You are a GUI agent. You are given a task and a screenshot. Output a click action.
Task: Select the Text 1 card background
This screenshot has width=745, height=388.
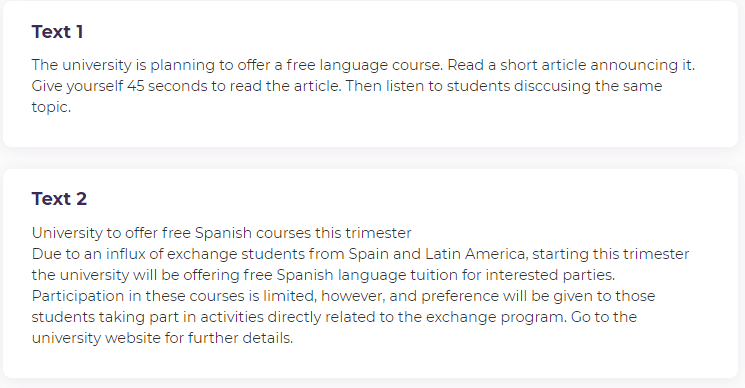tap(371, 74)
